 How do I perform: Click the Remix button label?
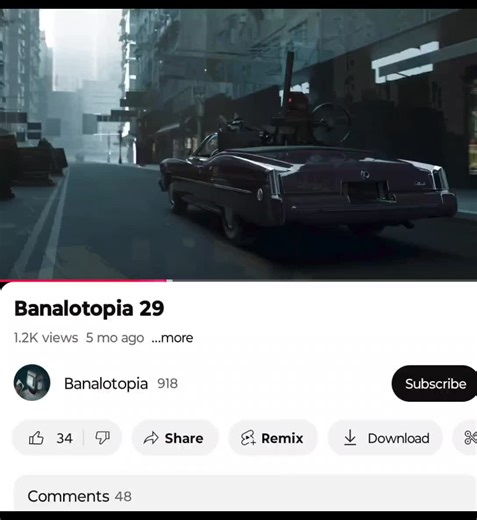click(x=282, y=438)
